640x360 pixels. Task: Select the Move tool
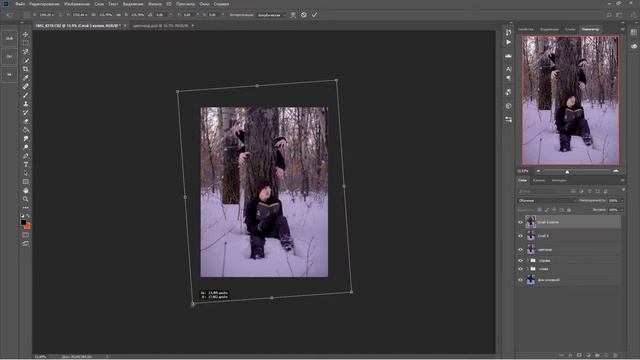pyautogui.click(x=26, y=35)
